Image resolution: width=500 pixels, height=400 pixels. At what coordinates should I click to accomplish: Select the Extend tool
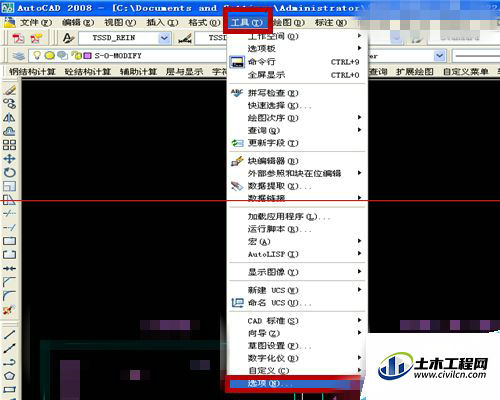pos(9,227)
